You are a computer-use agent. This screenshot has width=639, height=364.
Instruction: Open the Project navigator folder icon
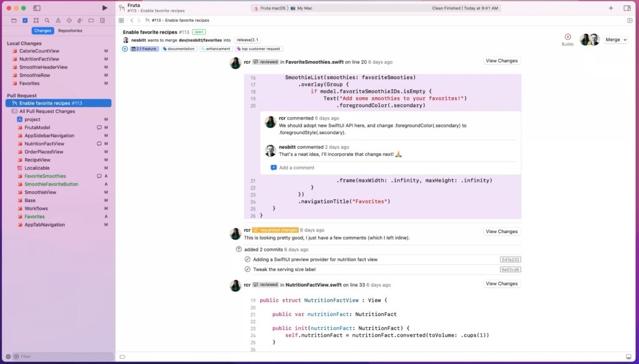coord(14,21)
